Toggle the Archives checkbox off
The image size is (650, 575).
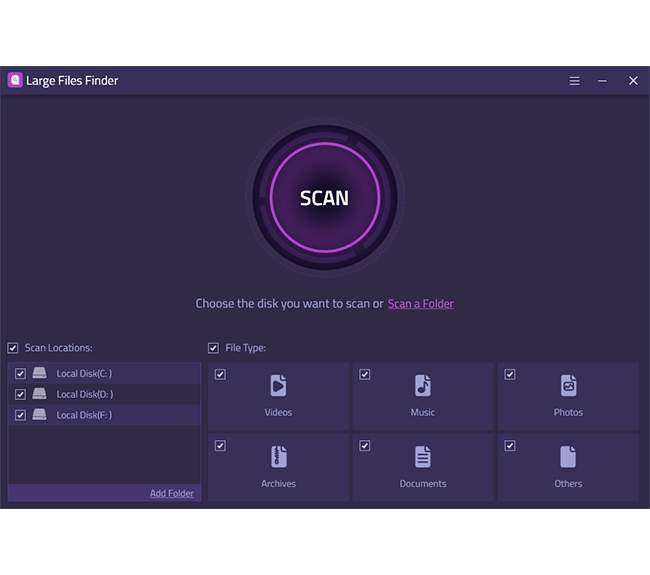pos(220,446)
